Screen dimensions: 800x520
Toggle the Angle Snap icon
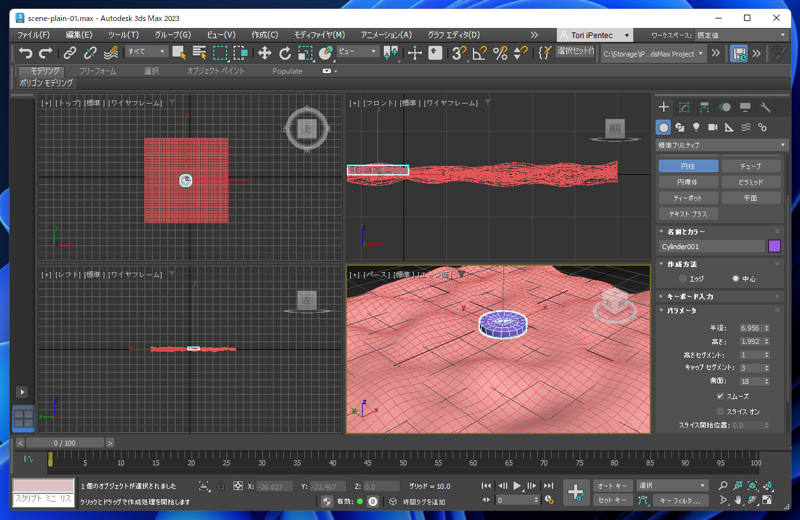[480, 53]
